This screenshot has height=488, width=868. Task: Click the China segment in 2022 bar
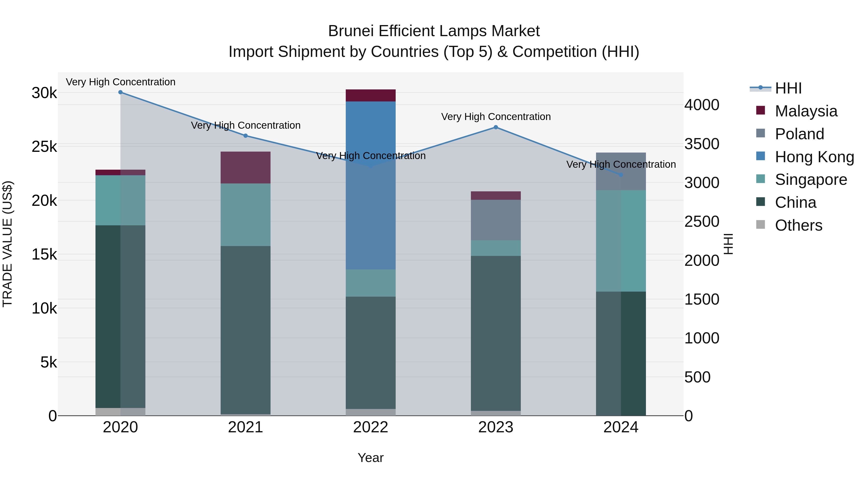[371, 353]
